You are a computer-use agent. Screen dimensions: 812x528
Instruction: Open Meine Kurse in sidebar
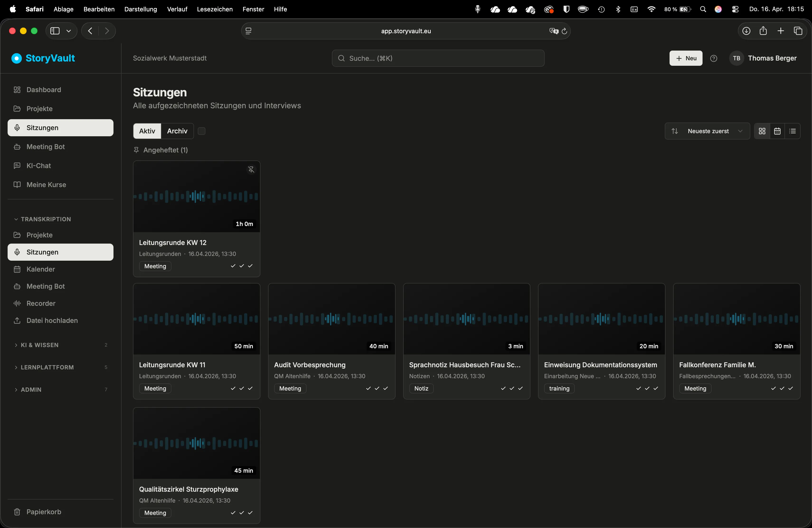click(x=60, y=185)
